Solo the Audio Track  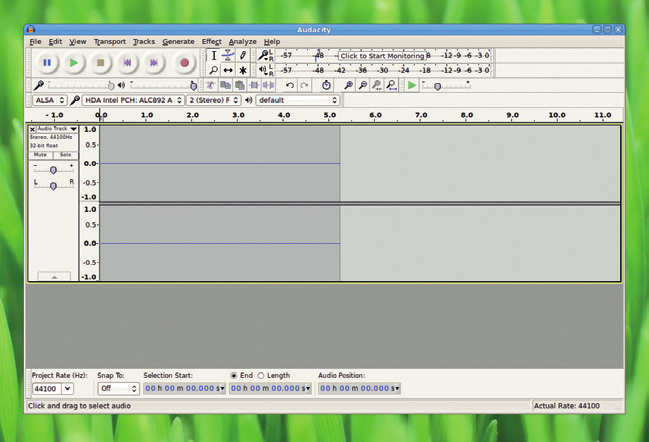click(65, 155)
